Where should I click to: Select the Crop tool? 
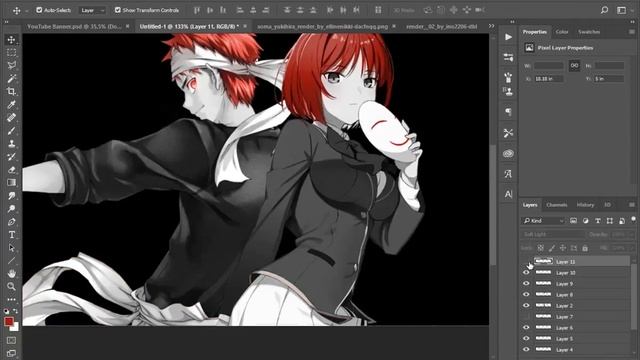click(x=11, y=91)
